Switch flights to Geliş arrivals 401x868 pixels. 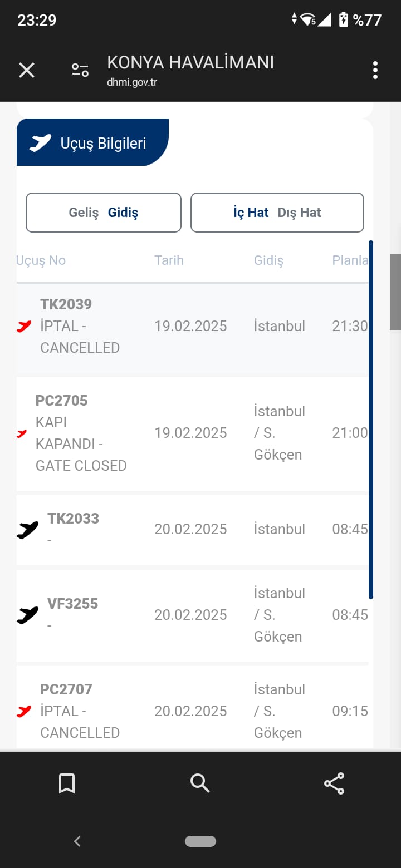[84, 213]
